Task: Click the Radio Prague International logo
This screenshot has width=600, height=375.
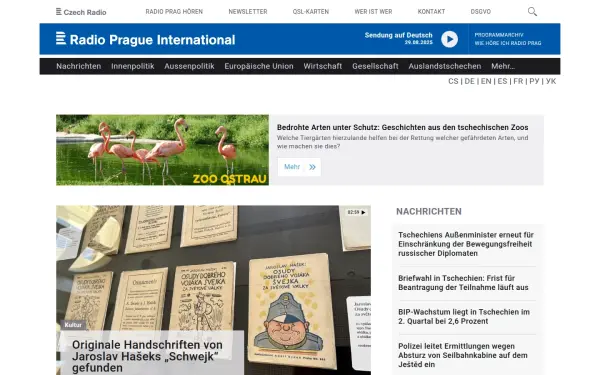Action: coord(145,39)
